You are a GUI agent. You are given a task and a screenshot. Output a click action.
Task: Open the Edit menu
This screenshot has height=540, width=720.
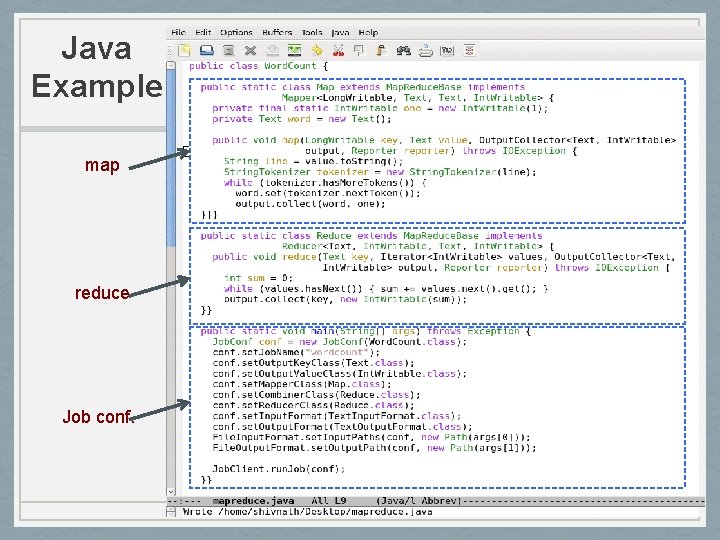(202, 33)
